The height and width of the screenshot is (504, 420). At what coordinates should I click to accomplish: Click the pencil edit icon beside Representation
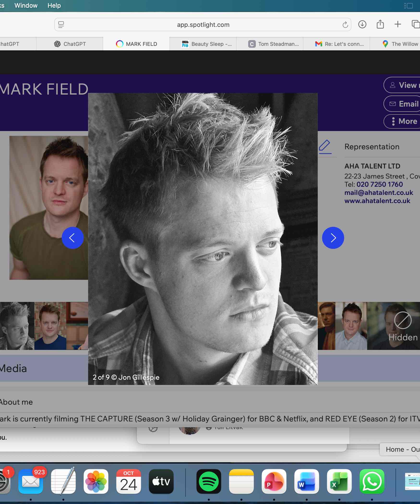click(x=325, y=146)
